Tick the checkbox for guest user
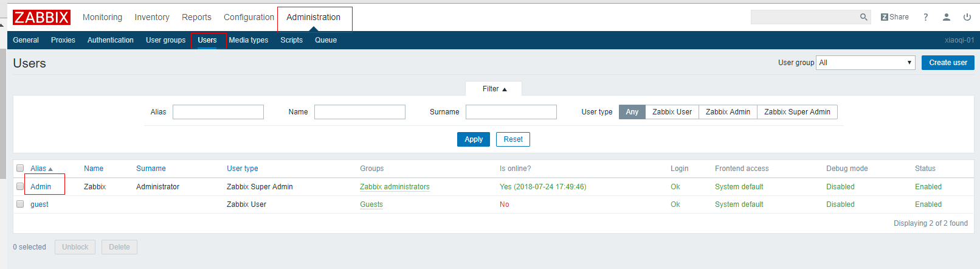This screenshot has width=980, height=269. pyautogui.click(x=20, y=204)
